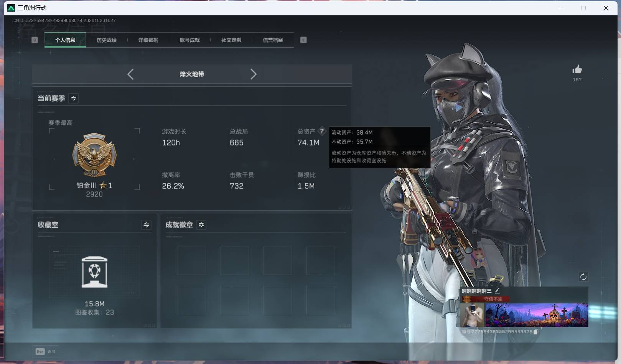This screenshot has width=621, height=364.
Task: Switch to previous game mode with left arrow
Action: pos(130,74)
